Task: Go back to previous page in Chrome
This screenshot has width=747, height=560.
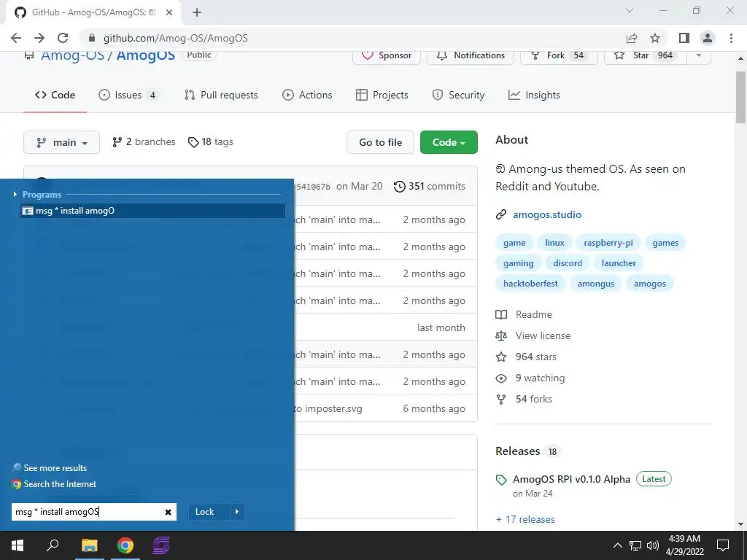Action: click(x=16, y=38)
